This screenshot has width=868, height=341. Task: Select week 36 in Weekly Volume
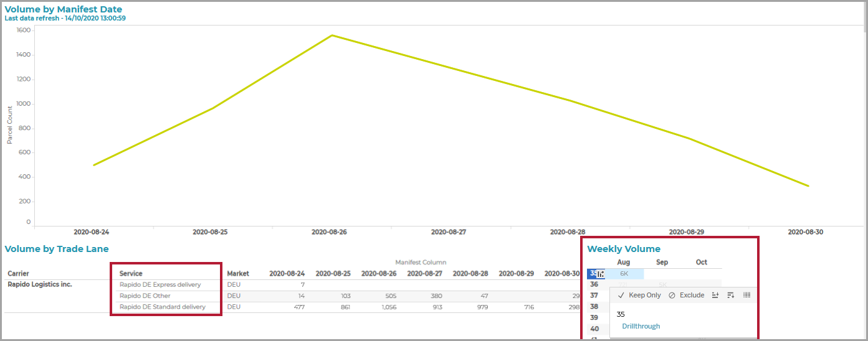pos(594,284)
